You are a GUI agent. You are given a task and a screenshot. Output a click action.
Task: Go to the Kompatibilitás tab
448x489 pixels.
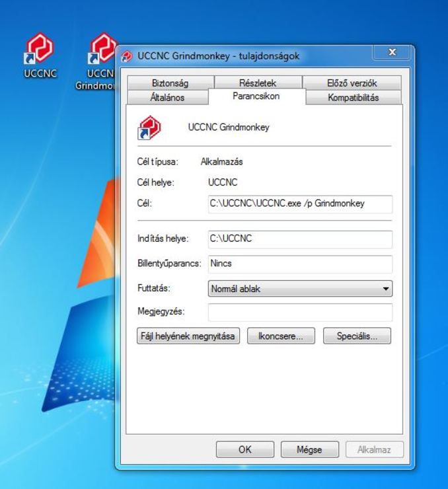pos(354,98)
